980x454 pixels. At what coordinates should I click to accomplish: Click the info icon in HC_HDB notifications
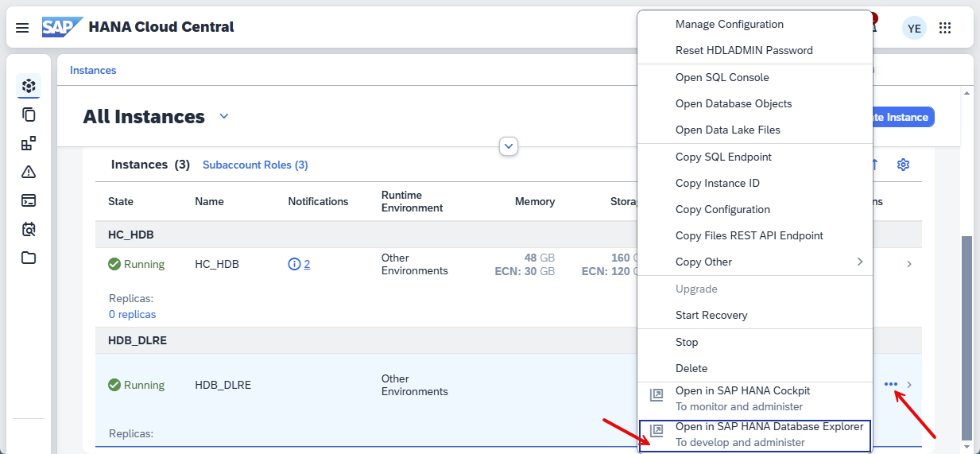coord(294,264)
